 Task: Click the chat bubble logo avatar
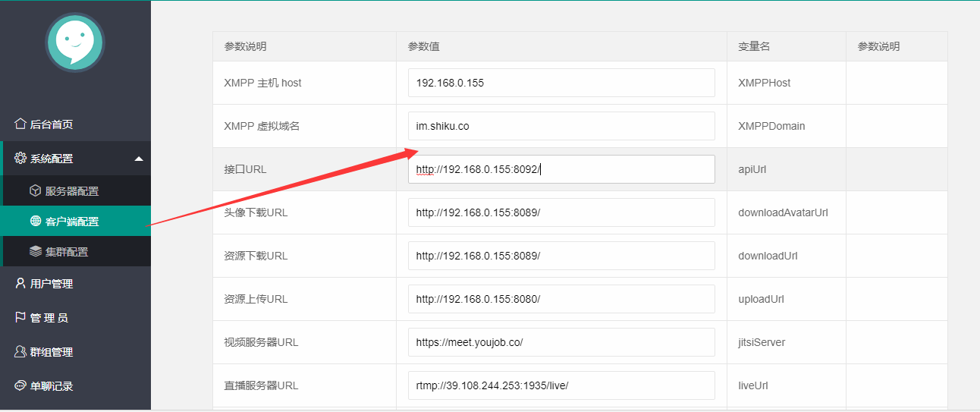74,42
